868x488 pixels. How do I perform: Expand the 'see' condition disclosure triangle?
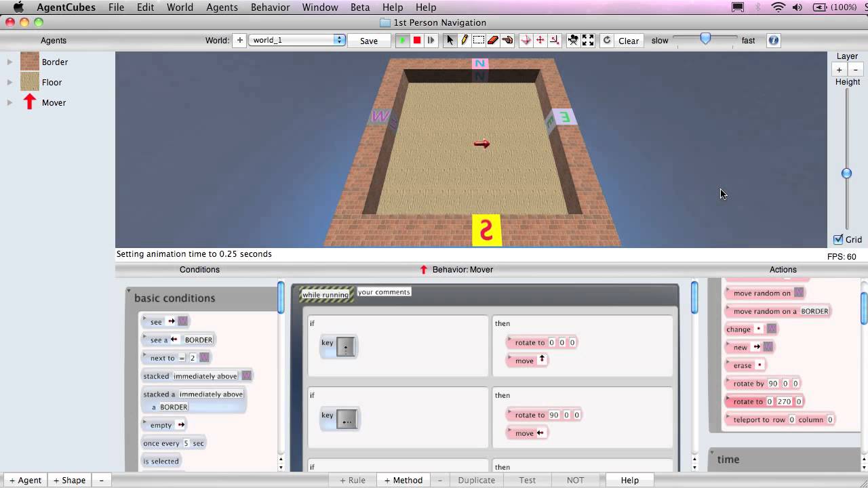pyautogui.click(x=144, y=318)
